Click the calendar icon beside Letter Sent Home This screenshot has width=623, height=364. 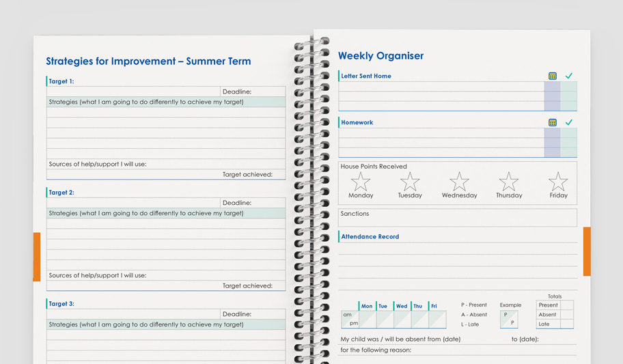pos(552,76)
